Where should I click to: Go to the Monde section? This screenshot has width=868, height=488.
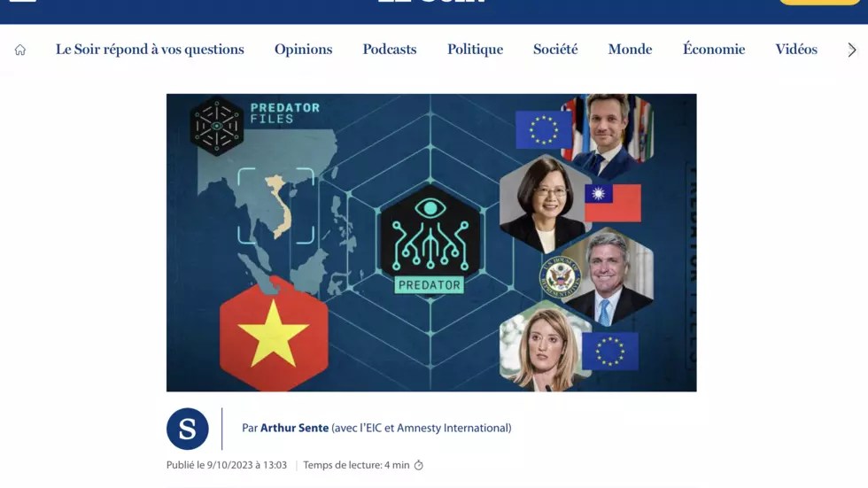coord(630,50)
